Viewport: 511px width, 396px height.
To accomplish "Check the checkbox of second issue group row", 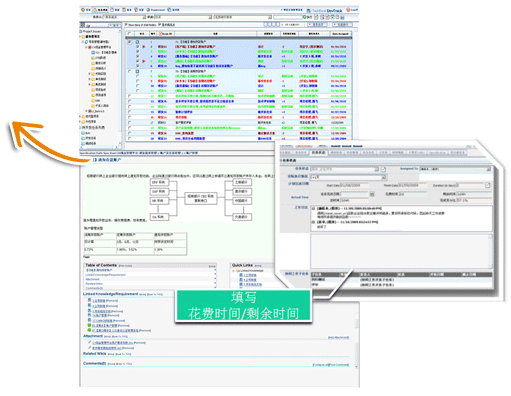I will coord(129,72).
